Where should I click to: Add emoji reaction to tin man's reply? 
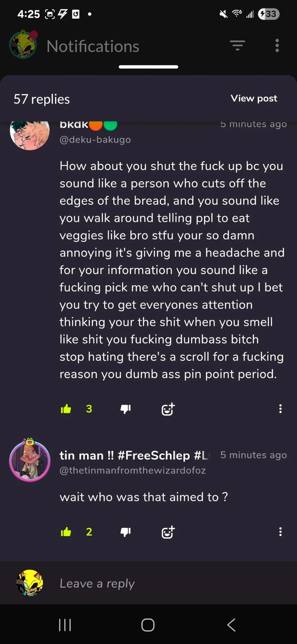[168, 532]
